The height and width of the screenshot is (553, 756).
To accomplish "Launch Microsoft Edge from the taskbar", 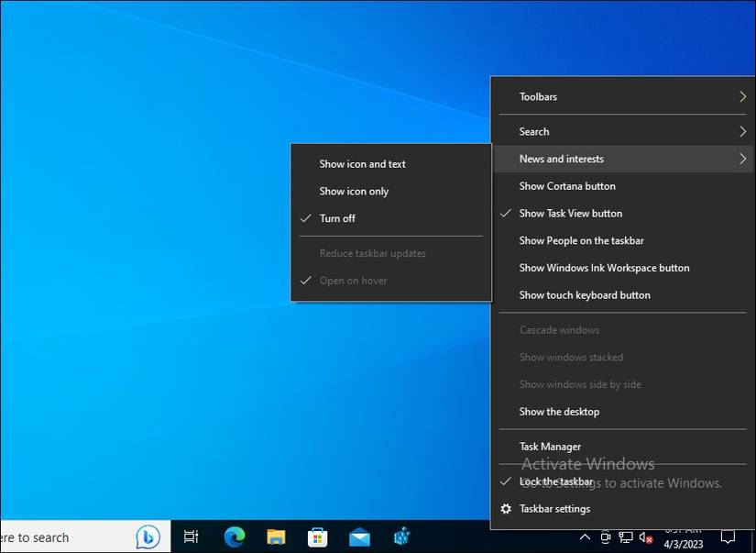I will [x=235, y=536].
